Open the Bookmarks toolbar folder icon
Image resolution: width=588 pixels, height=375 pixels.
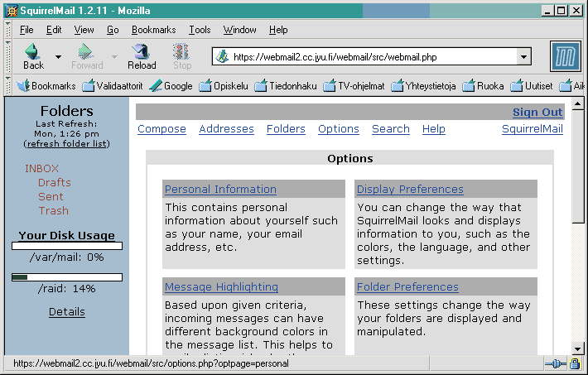[23, 86]
